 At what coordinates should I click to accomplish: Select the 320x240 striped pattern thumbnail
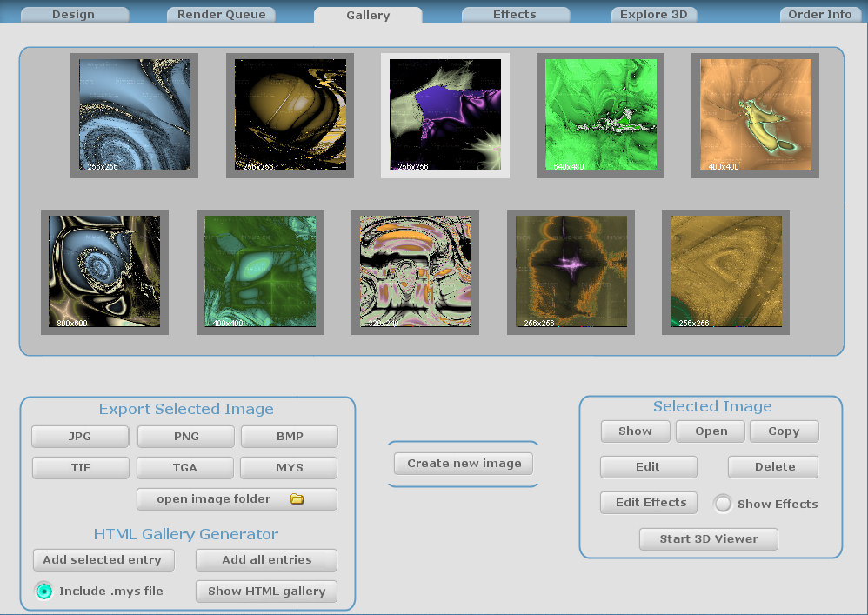point(415,271)
